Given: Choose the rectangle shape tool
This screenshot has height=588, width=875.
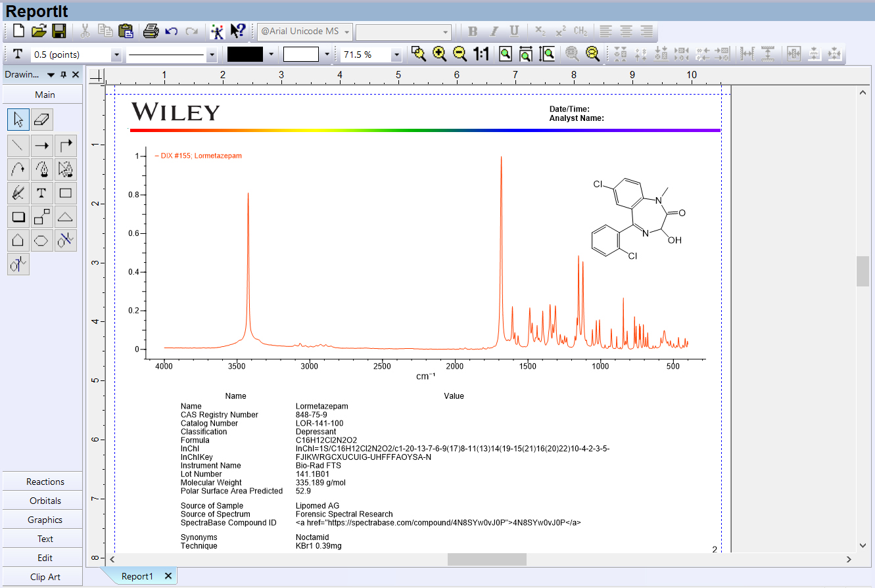Looking at the screenshot, I should tap(65, 193).
